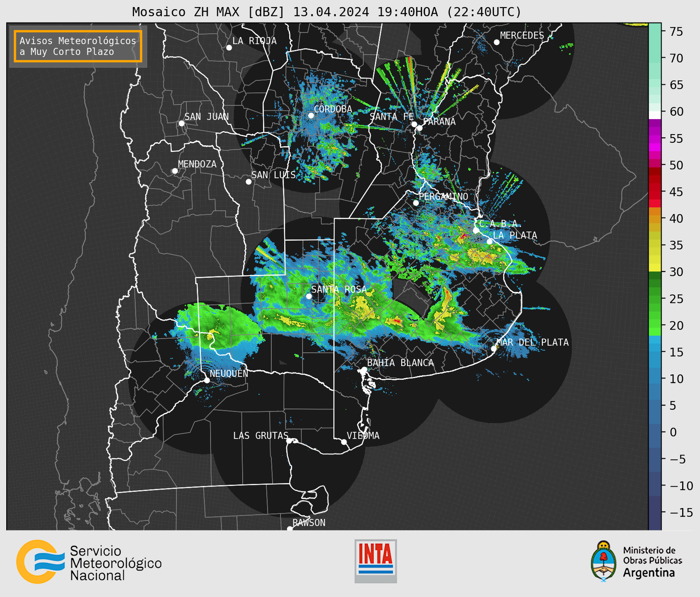Image resolution: width=700 pixels, height=597 pixels.
Task: Click the LA RIOJA city marker dot
Action: (229, 48)
